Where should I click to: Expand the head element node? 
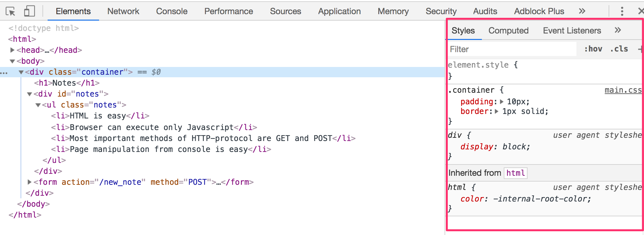click(x=12, y=50)
